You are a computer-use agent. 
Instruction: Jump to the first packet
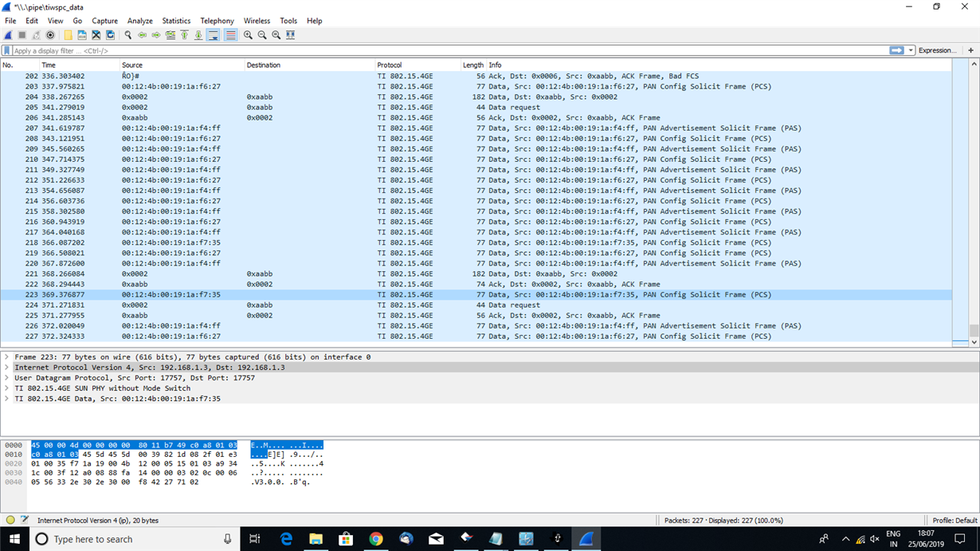184,35
